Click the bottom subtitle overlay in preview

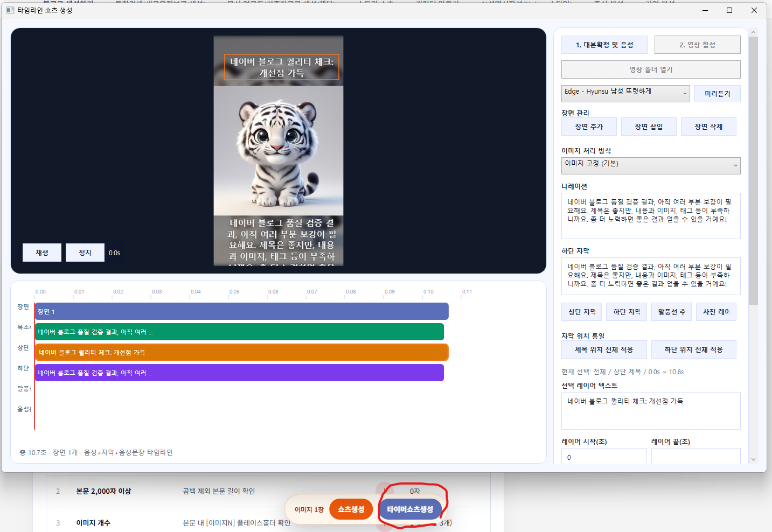pyautogui.click(x=282, y=241)
